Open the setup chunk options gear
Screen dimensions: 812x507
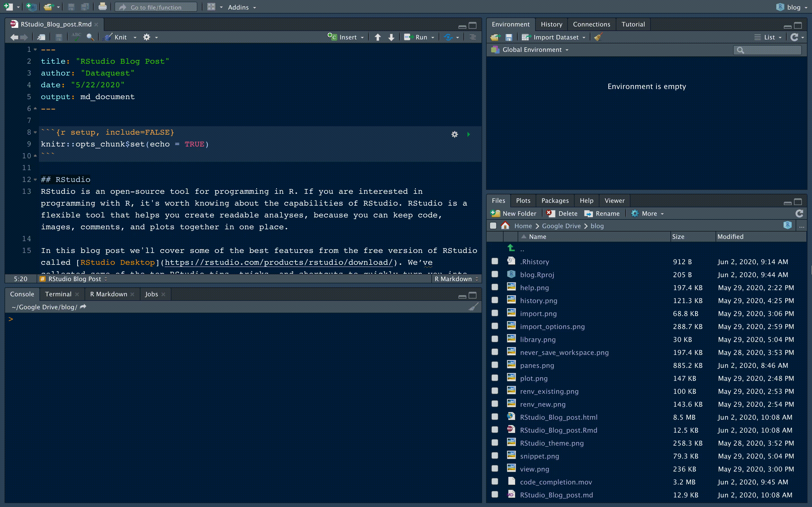455,134
